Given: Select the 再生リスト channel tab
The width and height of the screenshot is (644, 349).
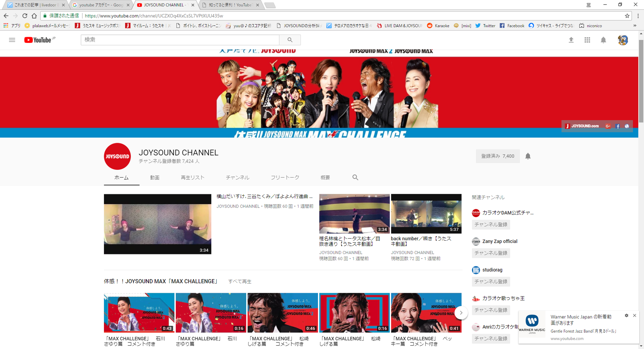Looking at the screenshot, I should coord(193,178).
